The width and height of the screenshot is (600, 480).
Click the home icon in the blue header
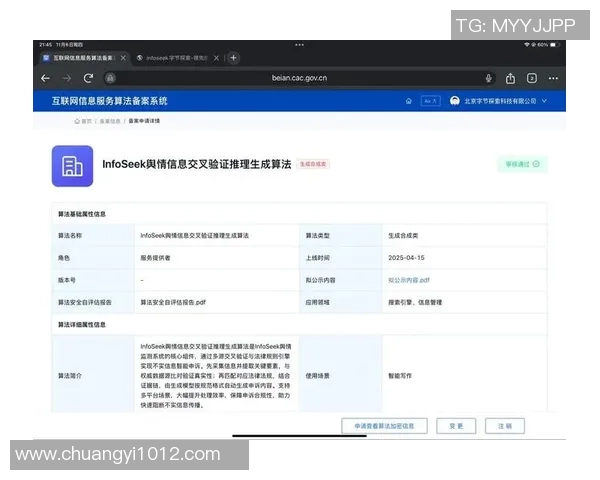click(409, 101)
